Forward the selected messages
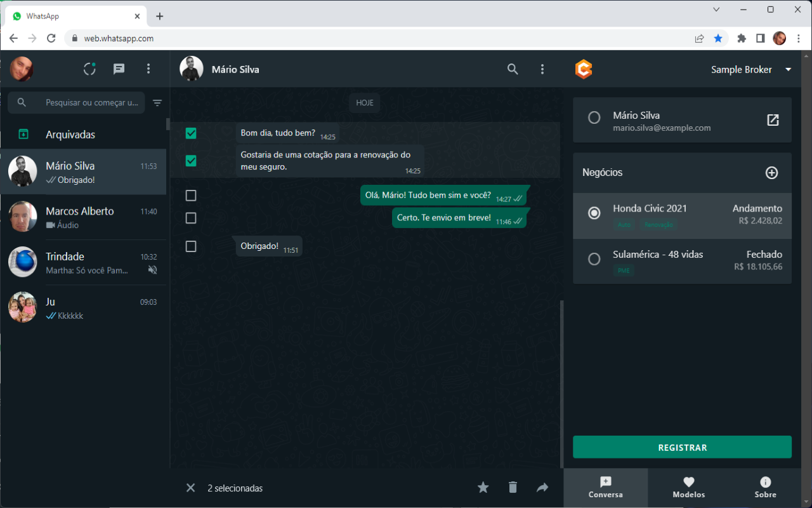The width and height of the screenshot is (812, 508). 542,488
